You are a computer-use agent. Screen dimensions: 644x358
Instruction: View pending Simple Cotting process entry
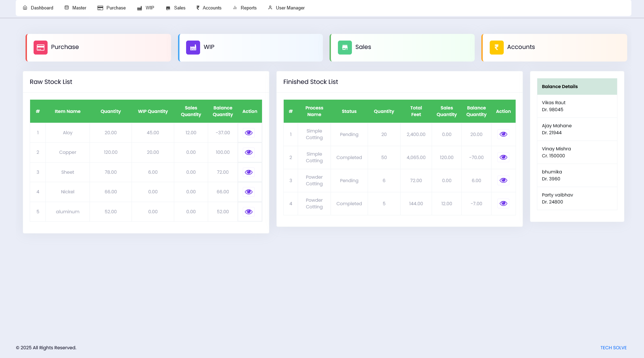pyautogui.click(x=503, y=134)
